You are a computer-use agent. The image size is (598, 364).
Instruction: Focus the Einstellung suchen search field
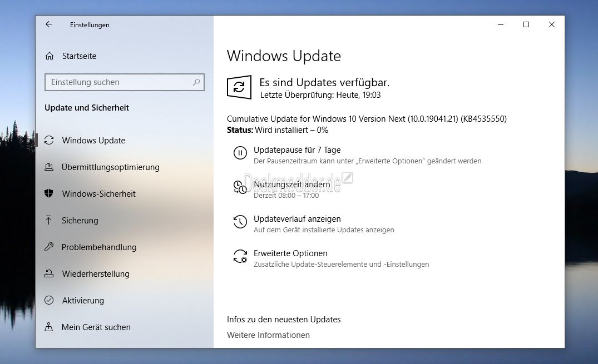125,82
